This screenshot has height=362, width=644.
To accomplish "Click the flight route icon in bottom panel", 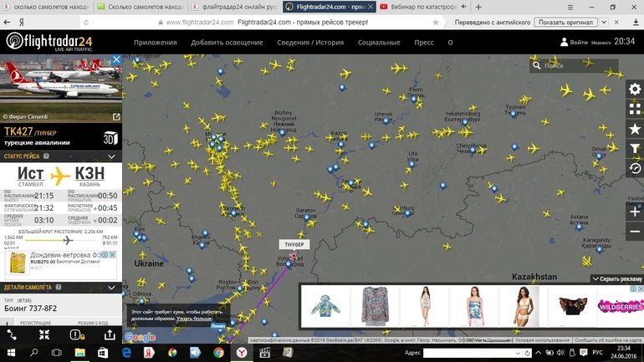I will tap(12, 334).
